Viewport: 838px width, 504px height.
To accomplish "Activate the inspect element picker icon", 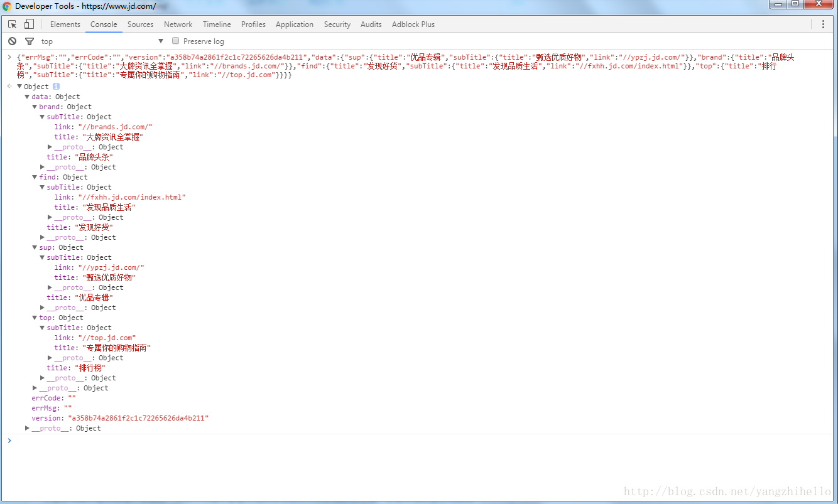I will (x=12, y=24).
